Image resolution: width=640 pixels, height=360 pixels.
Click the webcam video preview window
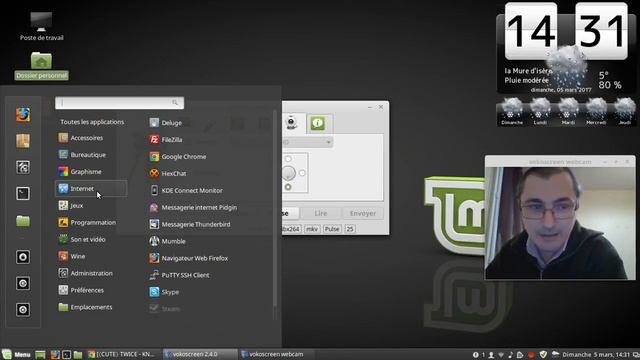pyautogui.click(x=560, y=223)
